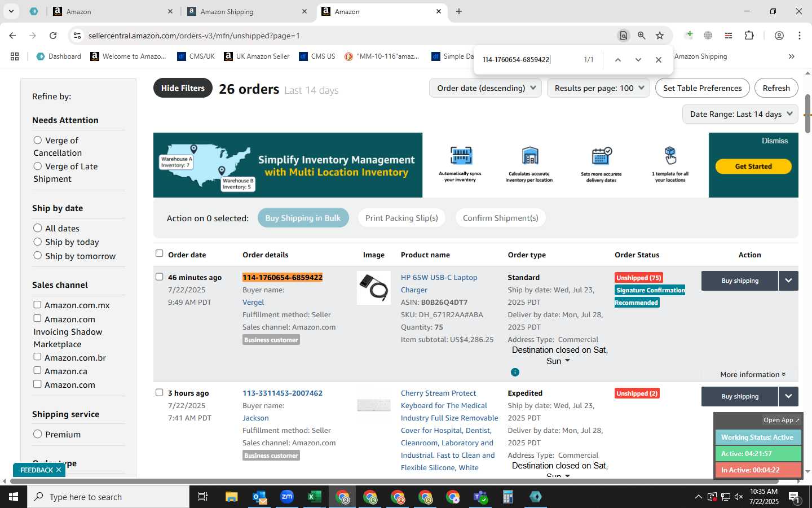Screen dimensions: 812x508
Task: Open the Order date (descending) sort dropdown
Action: [x=486, y=88]
